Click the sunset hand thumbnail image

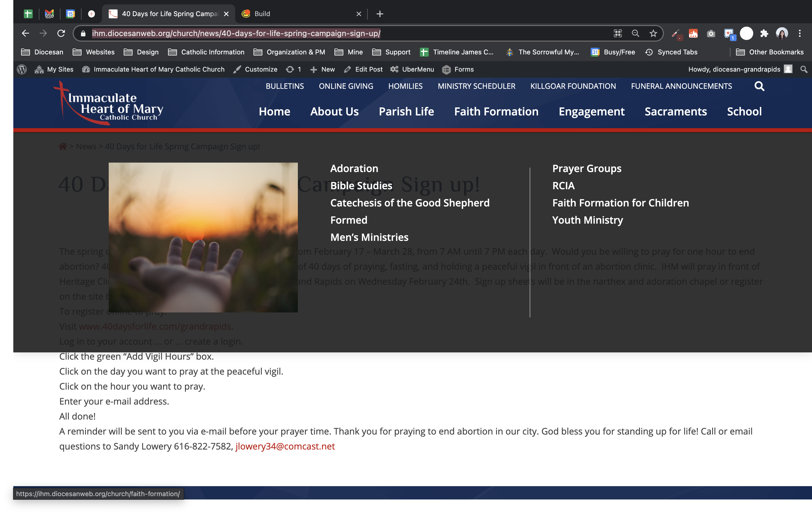(x=203, y=237)
